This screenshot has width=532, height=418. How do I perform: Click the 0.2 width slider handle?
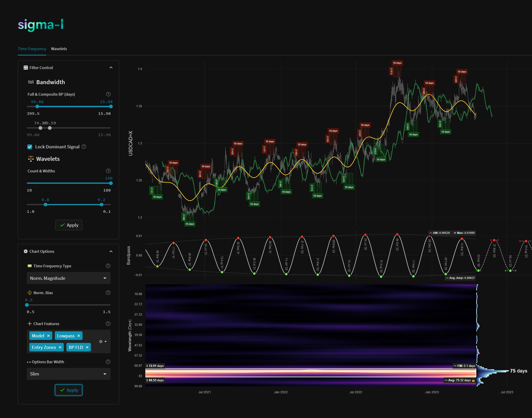101,204
